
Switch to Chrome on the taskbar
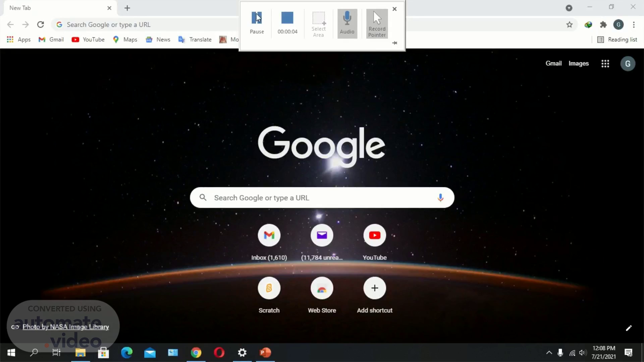(x=196, y=353)
